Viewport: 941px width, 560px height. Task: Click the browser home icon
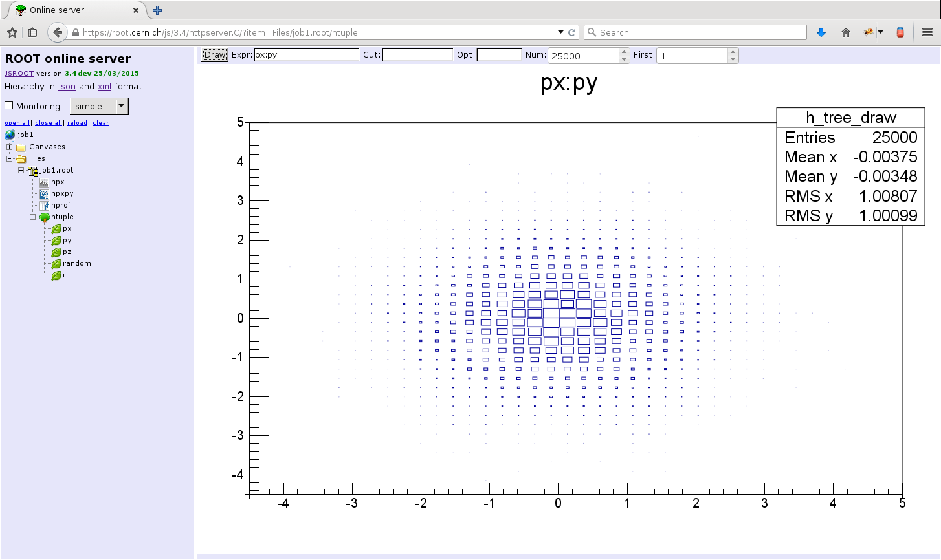point(846,32)
